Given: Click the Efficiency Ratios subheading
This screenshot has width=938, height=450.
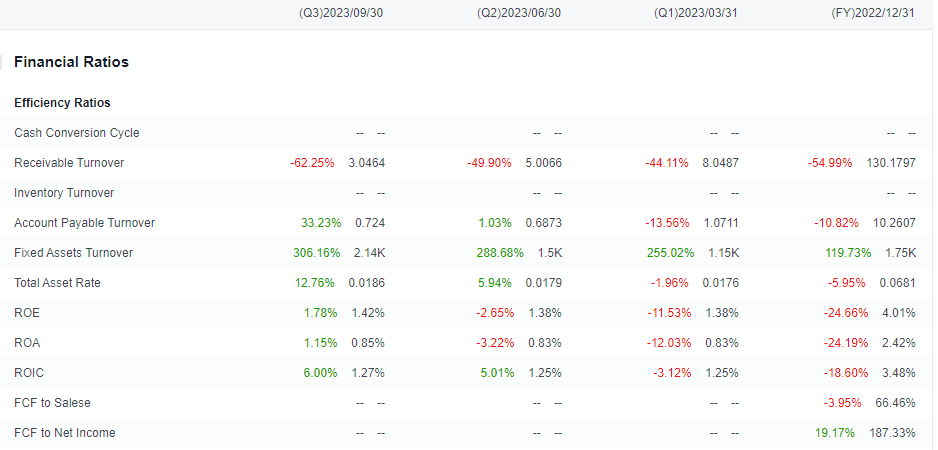Looking at the screenshot, I should click(62, 103).
